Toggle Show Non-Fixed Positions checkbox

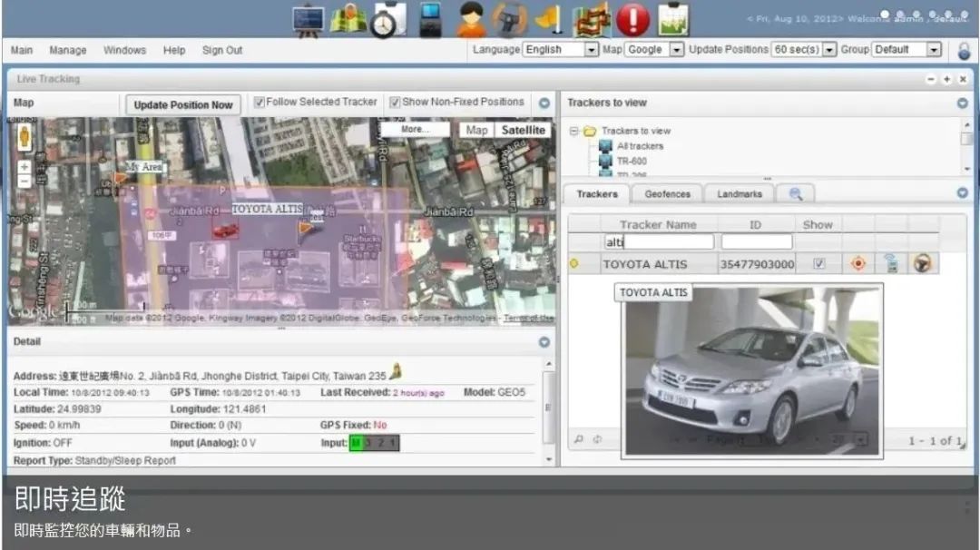click(395, 102)
